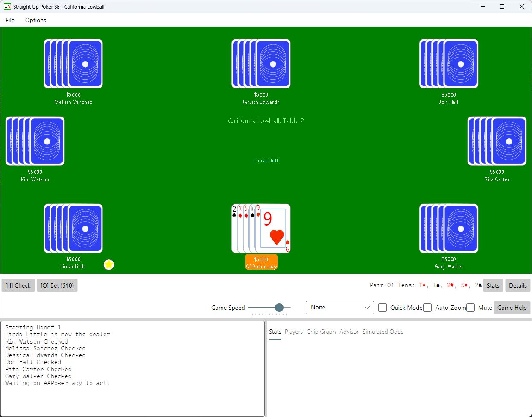The image size is (532, 417).
Task: Click Kim Watson's $5000 chip count
Action: click(x=35, y=172)
